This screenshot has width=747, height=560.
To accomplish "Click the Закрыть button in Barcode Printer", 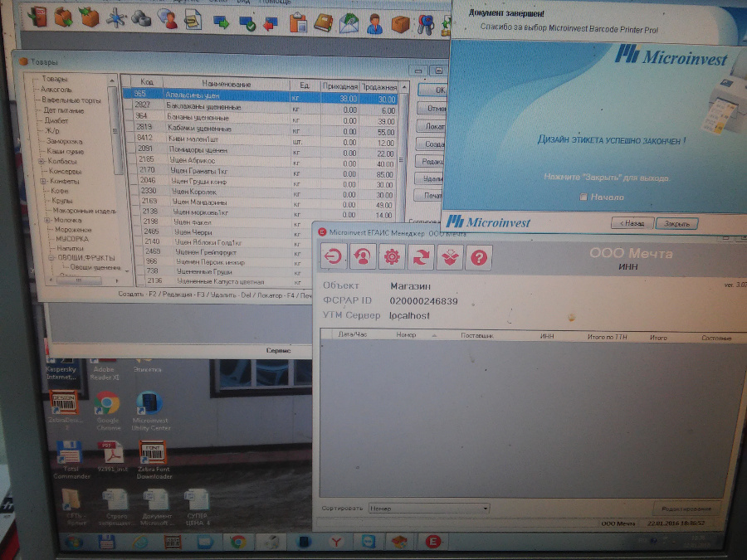I will coord(676,223).
